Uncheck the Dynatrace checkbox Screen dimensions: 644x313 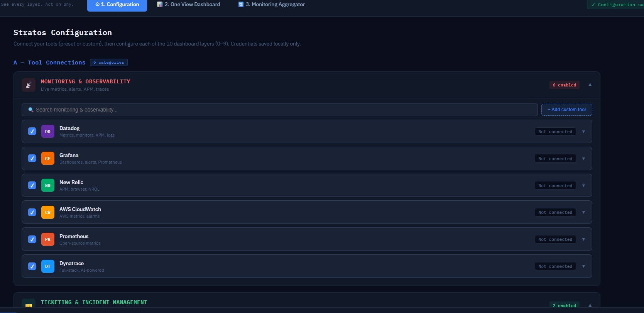pyautogui.click(x=32, y=266)
